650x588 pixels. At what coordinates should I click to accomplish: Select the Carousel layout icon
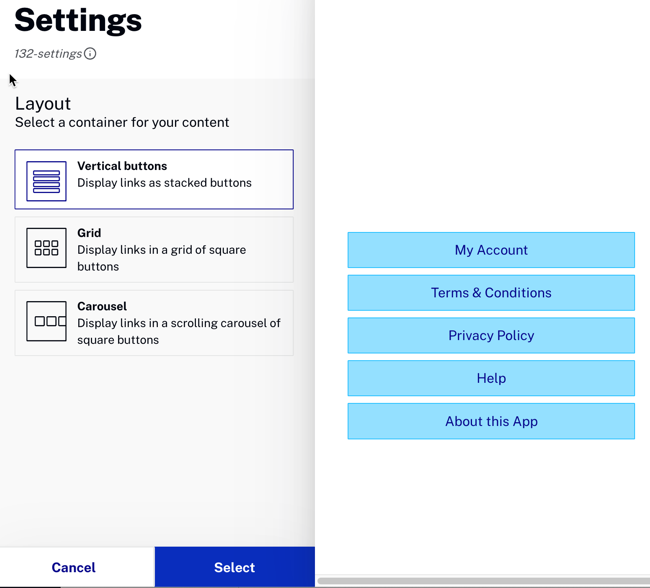[x=46, y=321]
